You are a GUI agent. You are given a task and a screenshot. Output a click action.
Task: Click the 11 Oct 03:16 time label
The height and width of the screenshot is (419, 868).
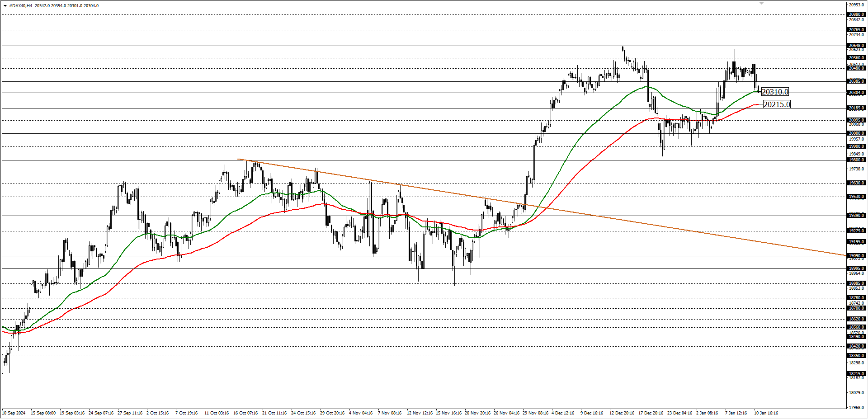pos(217,413)
